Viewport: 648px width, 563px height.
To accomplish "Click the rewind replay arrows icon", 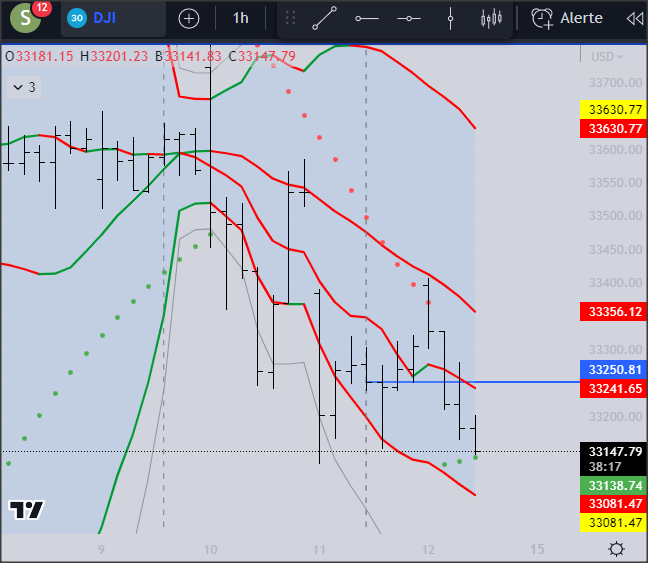I will [x=635, y=19].
